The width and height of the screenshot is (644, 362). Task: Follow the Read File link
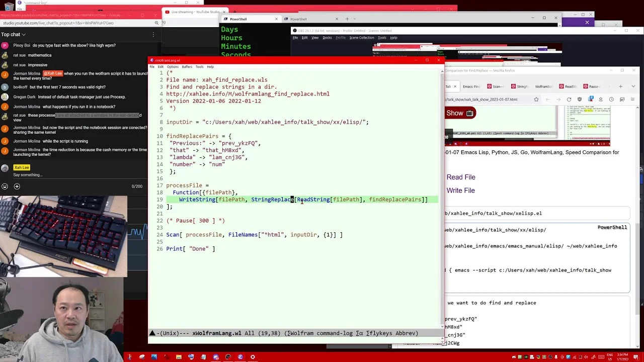[x=461, y=177]
